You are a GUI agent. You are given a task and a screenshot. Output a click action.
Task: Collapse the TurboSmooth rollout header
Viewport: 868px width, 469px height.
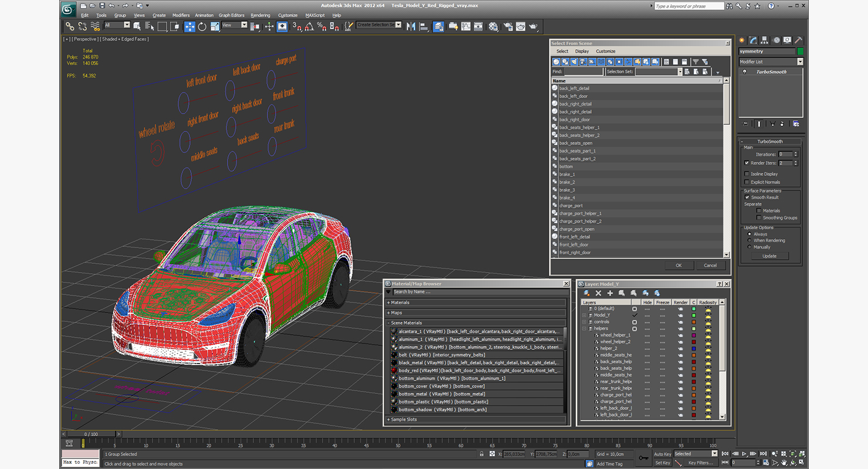pos(770,141)
